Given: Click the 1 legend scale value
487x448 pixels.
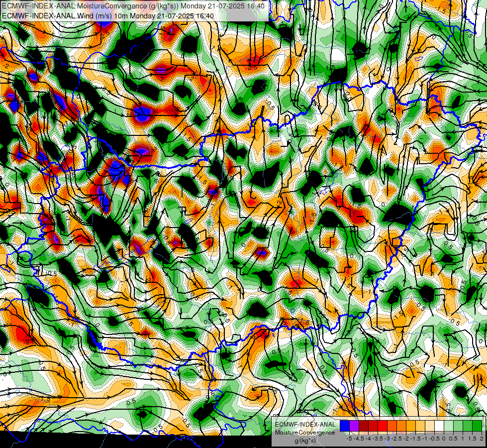Looking at the screenshot, I should (463, 439).
